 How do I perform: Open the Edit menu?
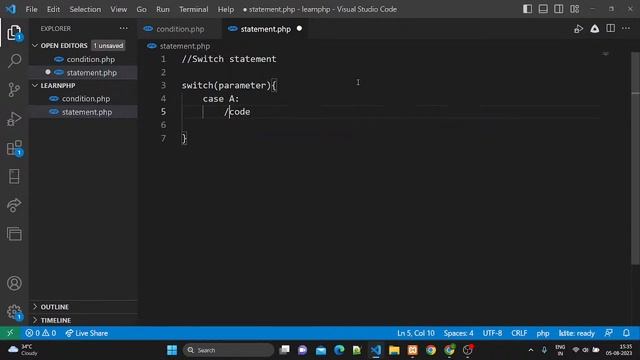(x=53, y=9)
